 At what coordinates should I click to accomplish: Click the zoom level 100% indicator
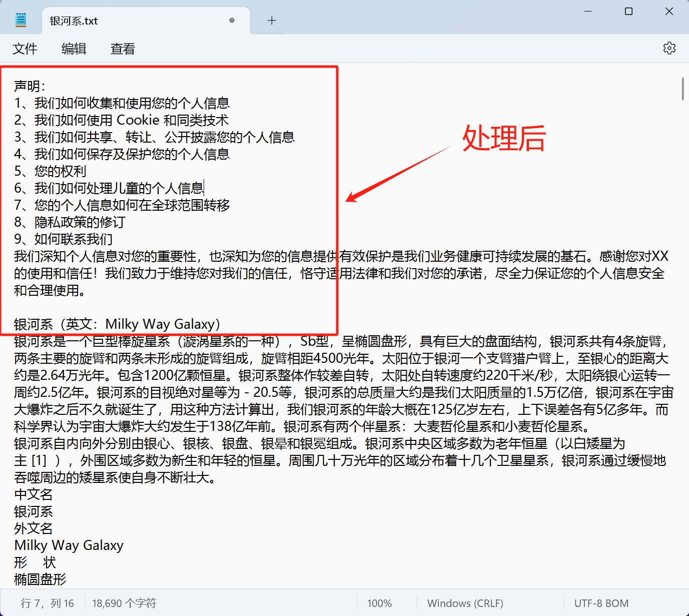point(379,603)
